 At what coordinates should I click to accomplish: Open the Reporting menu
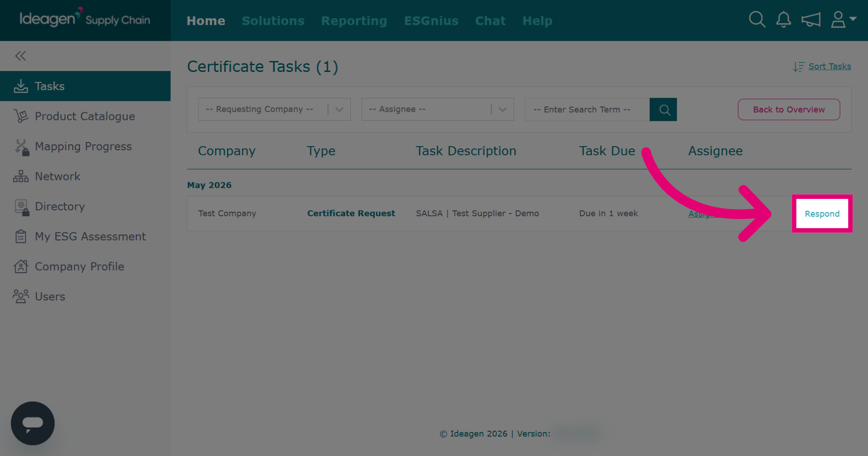click(x=354, y=21)
